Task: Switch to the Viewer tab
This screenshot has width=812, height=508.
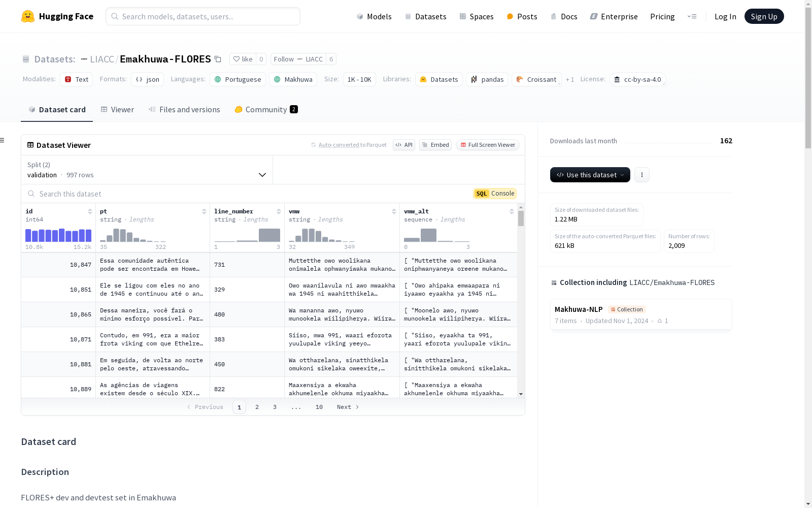Action: point(117,110)
